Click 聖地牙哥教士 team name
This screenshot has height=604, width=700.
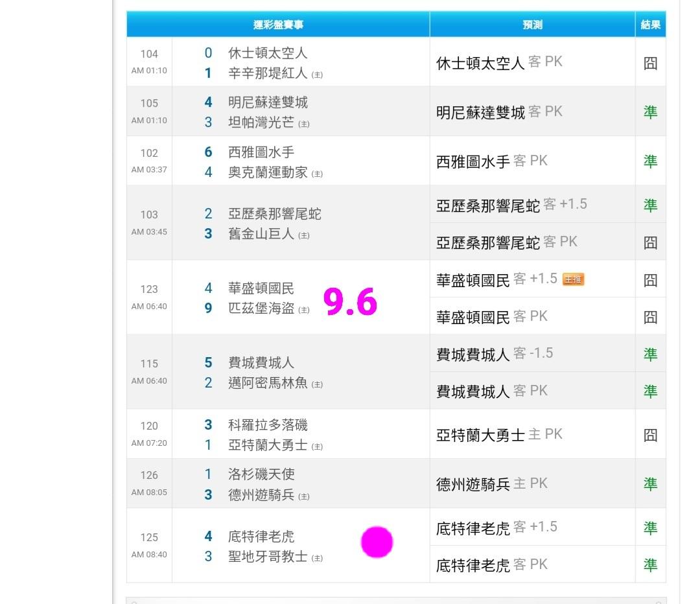click(x=268, y=556)
